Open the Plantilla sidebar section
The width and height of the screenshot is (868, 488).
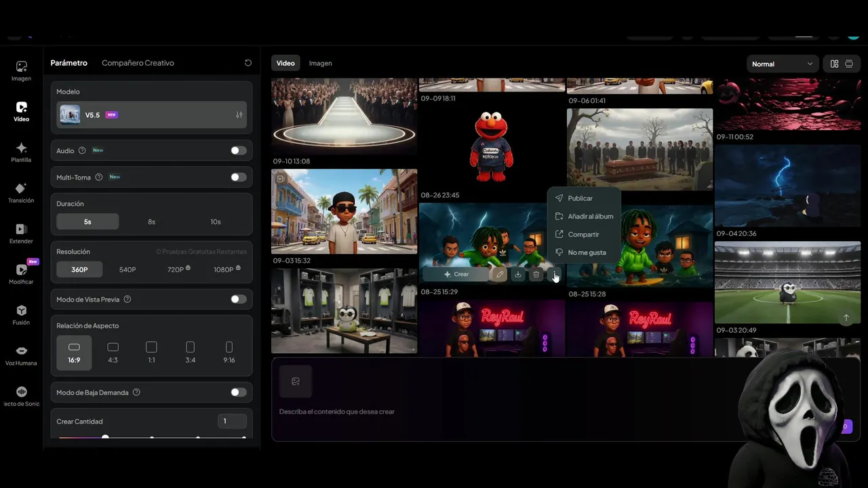click(x=21, y=152)
